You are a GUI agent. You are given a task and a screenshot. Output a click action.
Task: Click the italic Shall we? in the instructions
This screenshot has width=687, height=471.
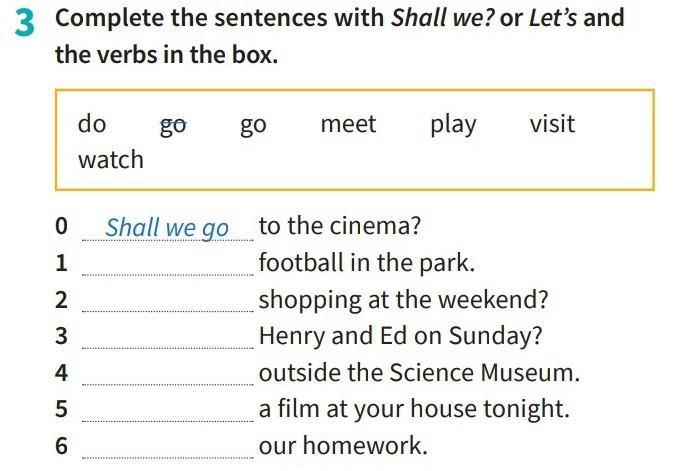[x=443, y=18]
